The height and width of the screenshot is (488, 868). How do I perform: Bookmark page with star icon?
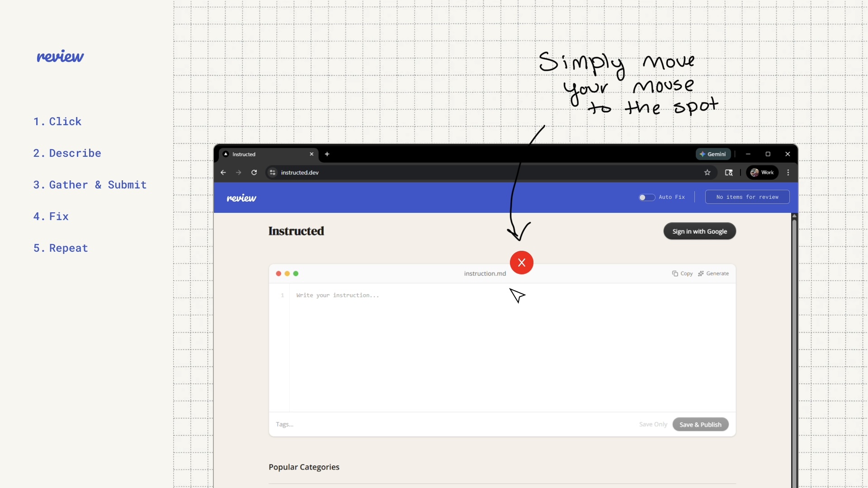[x=707, y=173]
